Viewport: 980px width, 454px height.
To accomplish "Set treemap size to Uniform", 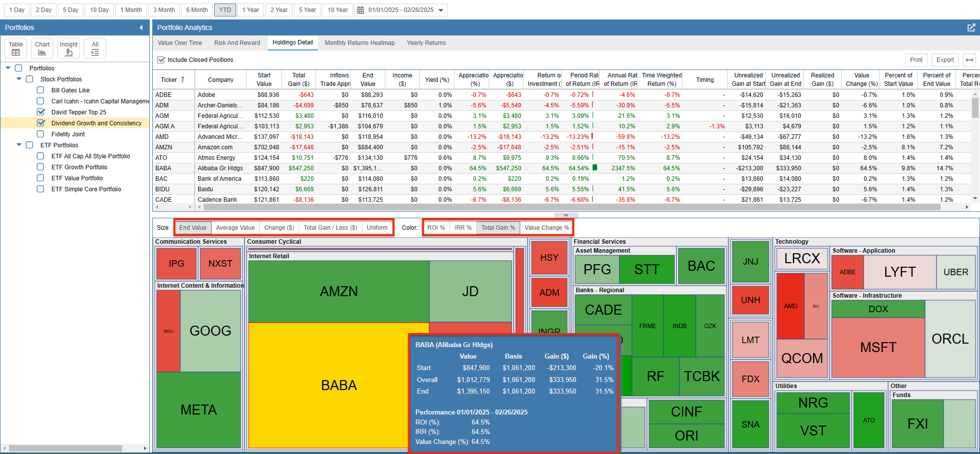I will 377,228.
